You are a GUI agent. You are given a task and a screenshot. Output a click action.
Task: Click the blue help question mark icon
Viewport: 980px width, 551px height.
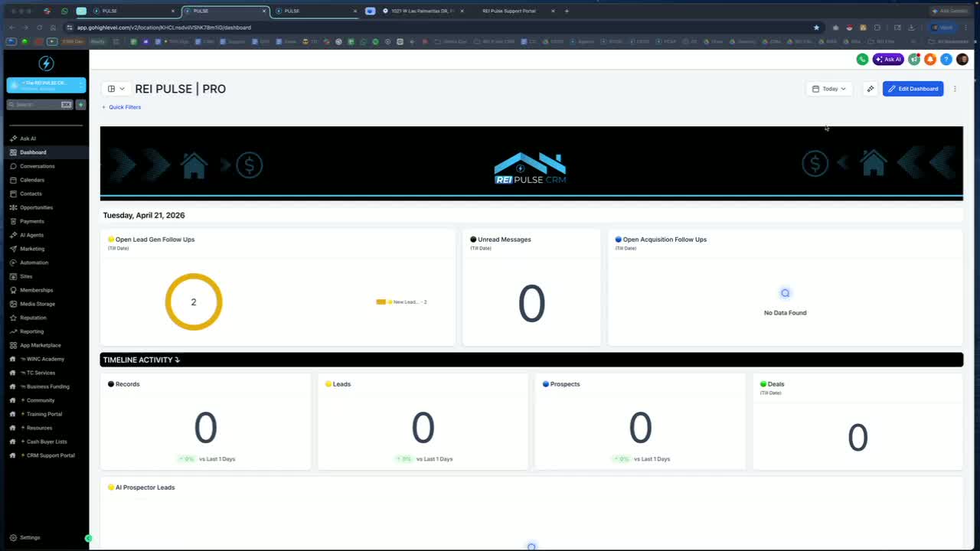tap(946, 59)
